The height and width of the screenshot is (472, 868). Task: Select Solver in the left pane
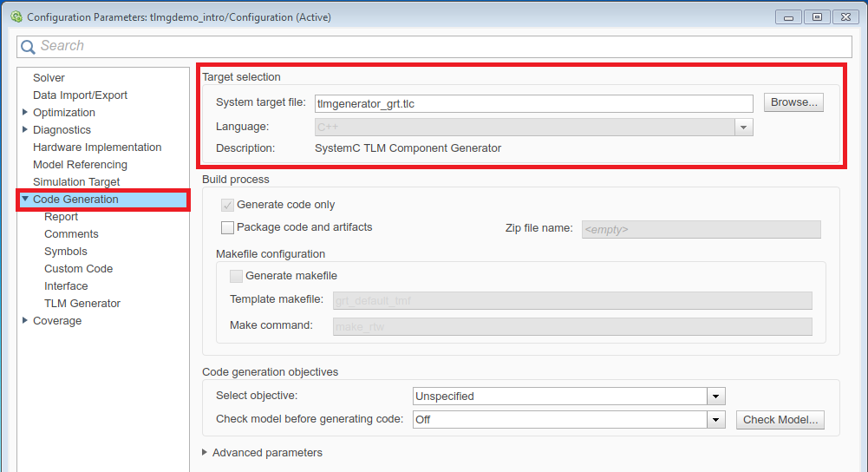[49, 78]
